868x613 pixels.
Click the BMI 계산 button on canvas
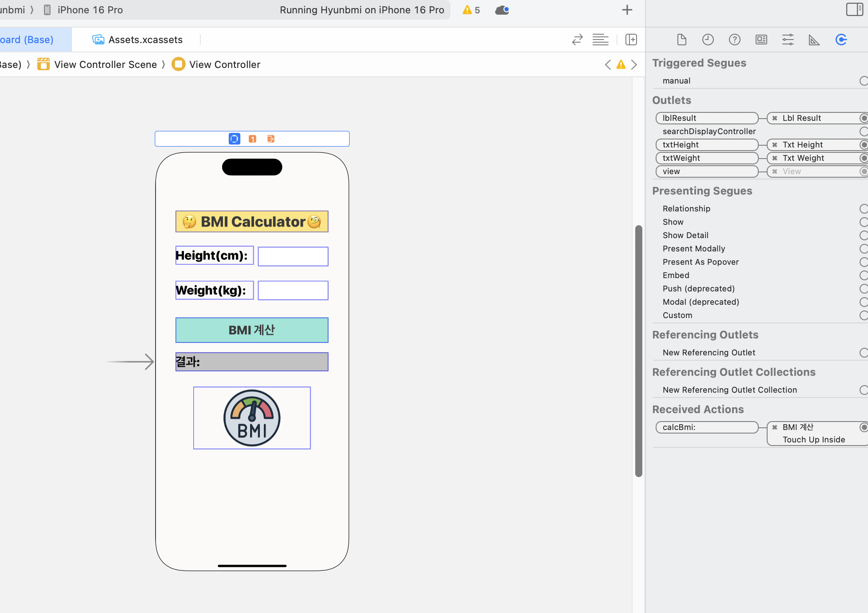252,330
